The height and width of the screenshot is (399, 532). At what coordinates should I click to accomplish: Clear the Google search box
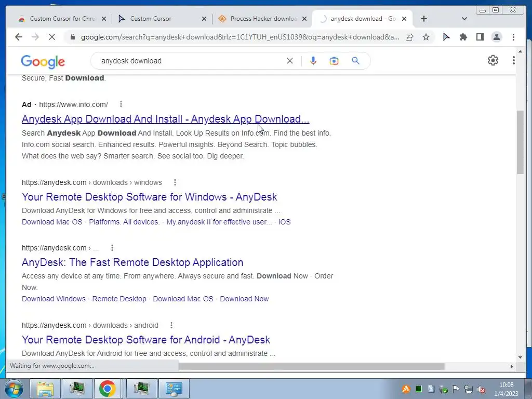click(x=290, y=61)
